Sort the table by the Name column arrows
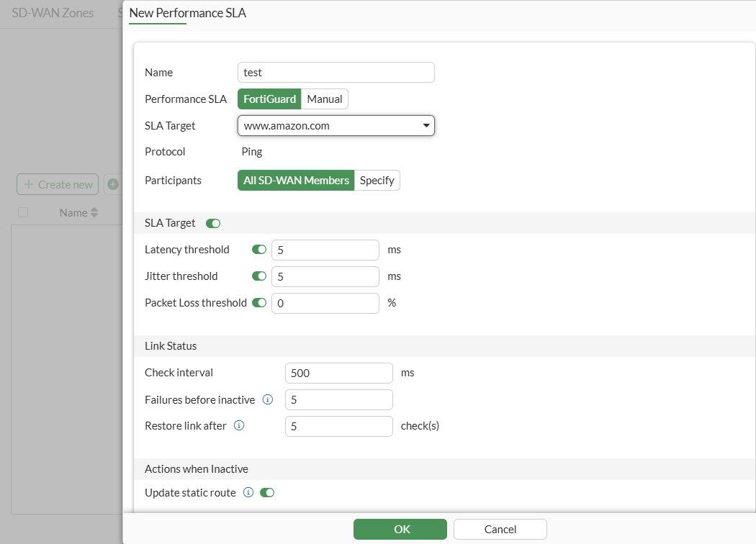756x544 pixels. [94, 212]
